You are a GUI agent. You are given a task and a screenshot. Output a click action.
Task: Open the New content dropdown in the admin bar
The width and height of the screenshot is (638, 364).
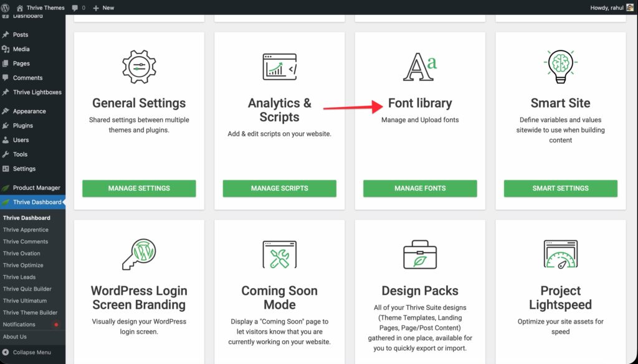pos(103,7)
